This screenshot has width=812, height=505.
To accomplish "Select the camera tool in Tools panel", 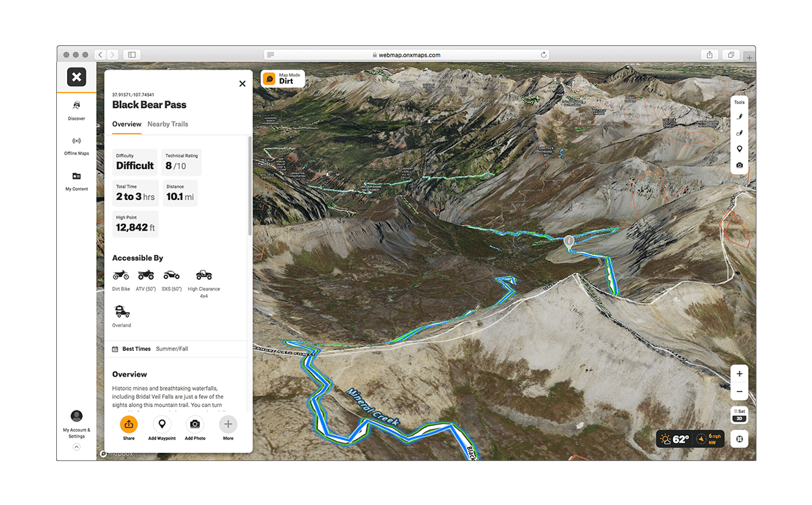I will pos(740,165).
